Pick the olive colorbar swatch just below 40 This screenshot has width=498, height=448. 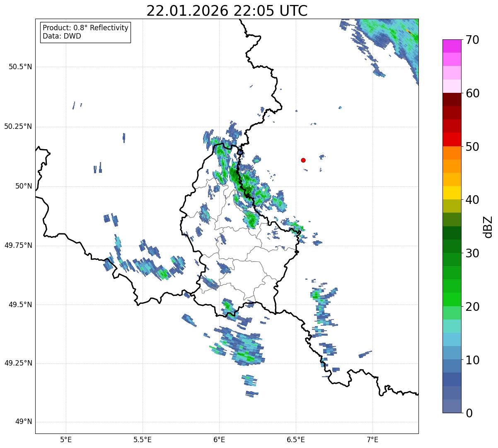pyautogui.click(x=452, y=206)
